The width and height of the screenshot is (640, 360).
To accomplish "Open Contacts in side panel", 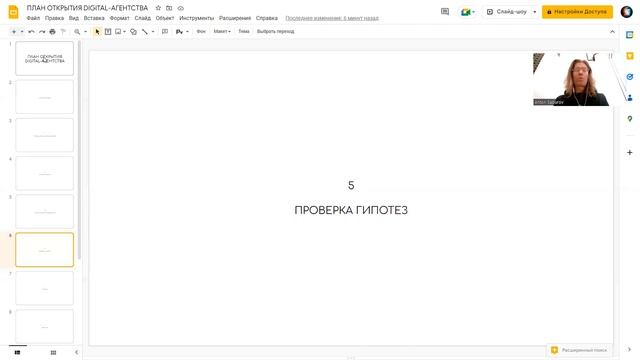I will [x=630, y=98].
